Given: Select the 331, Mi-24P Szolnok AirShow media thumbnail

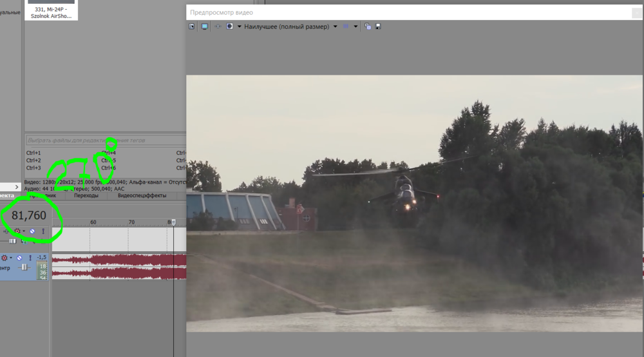Looking at the screenshot, I should point(51,10).
